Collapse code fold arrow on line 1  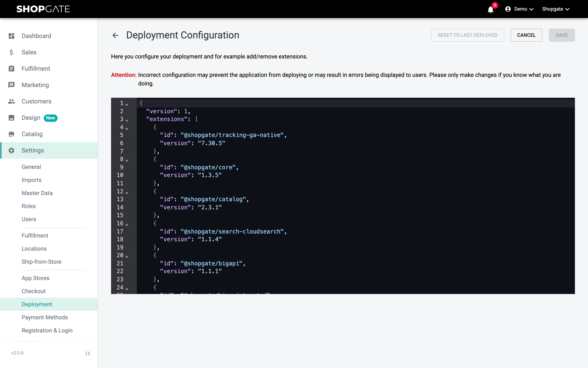(127, 104)
